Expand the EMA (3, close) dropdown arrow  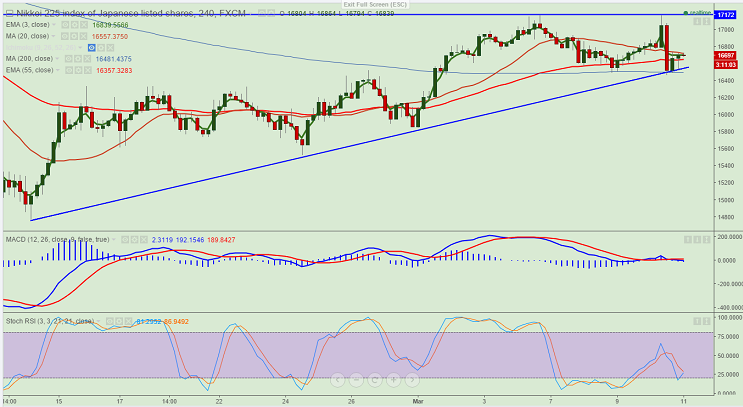54,25
